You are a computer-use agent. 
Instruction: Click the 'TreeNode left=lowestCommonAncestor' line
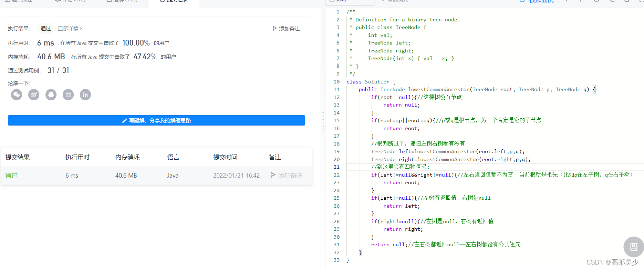448,151
